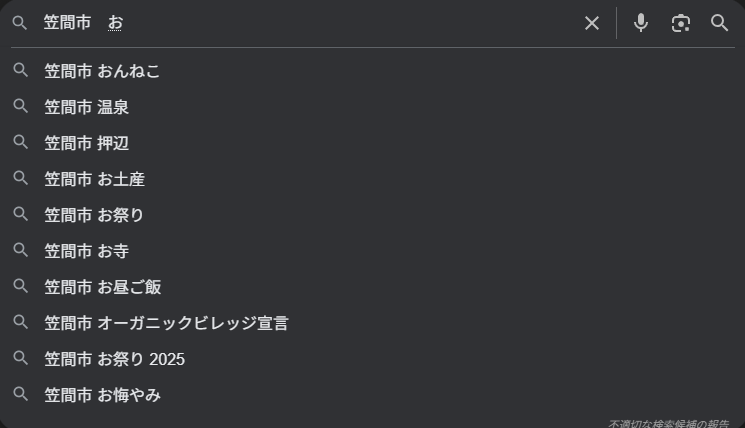Select the suggestion 笠間市 おんねこ
This screenshot has height=428, width=745.
[x=102, y=71]
